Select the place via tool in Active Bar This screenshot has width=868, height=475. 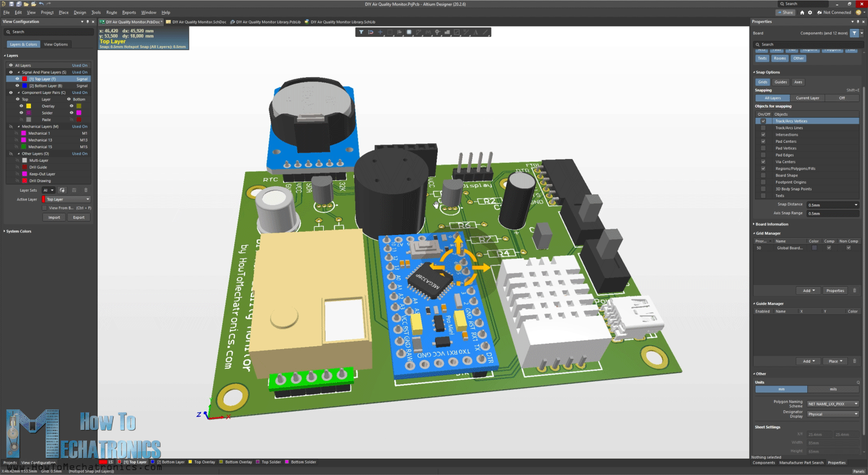click(x=437, y=32)
